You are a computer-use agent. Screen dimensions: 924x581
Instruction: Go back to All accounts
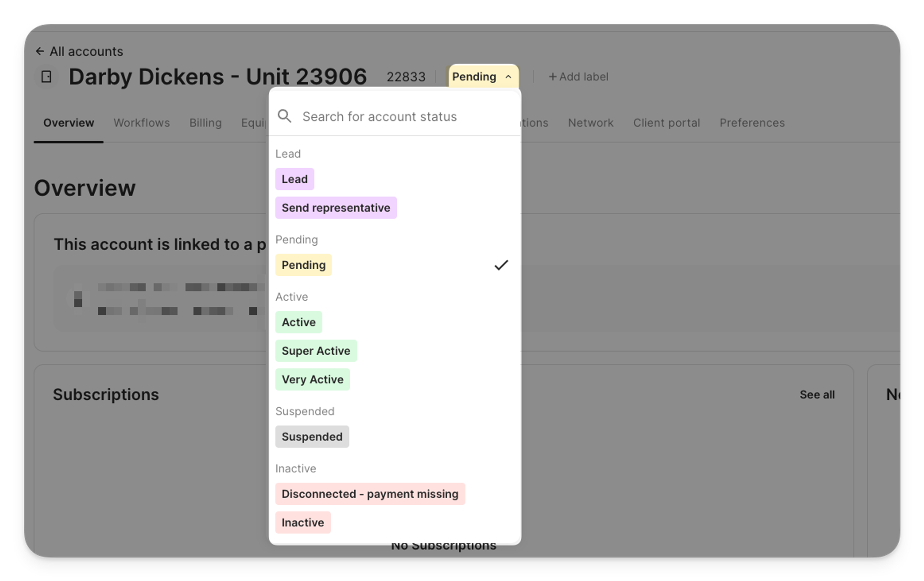(x=79, y=51)
